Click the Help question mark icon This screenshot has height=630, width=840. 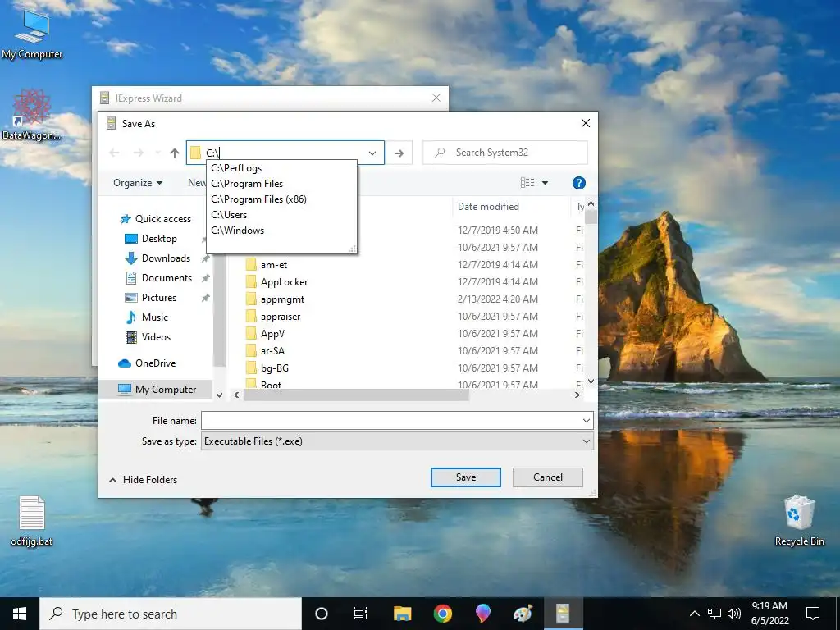coord(578,183)
